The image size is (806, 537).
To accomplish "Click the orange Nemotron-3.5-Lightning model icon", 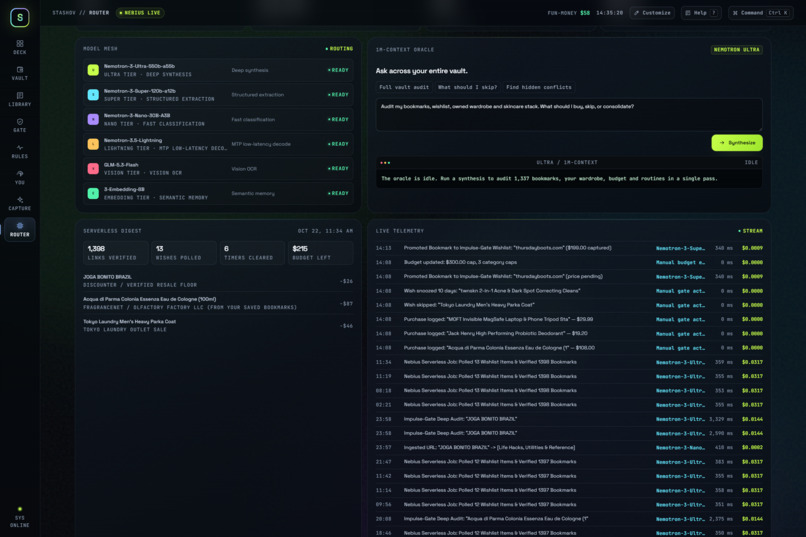I will (x=93, y=144).
